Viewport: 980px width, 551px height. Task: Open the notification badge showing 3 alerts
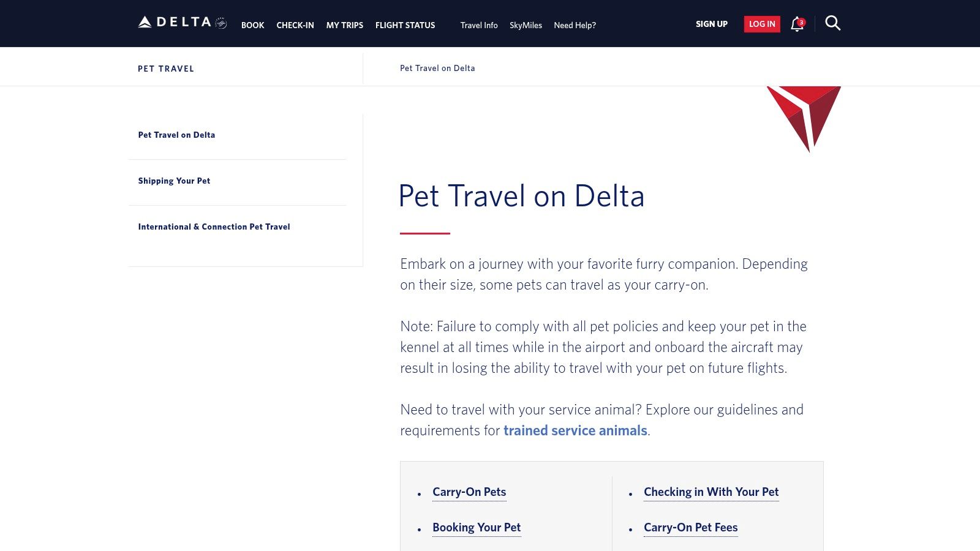(x=800, y=20)
